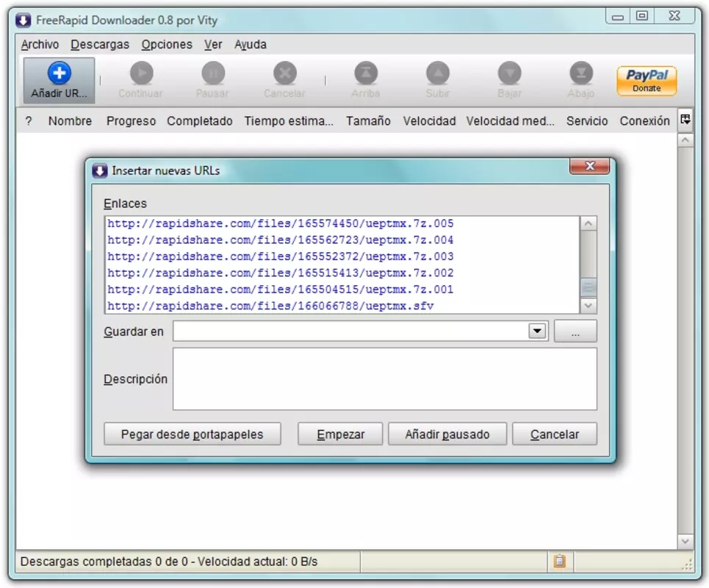Click the Continuar play toolbar icon

tap(142, 73)
